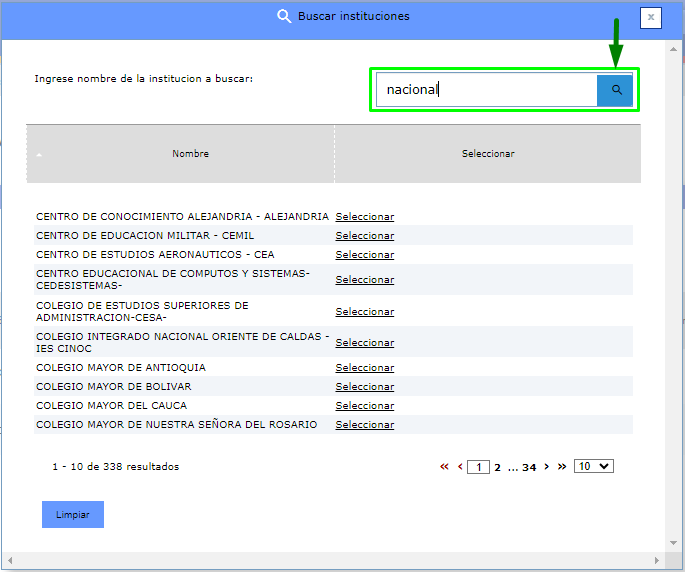
Task: Open page 34 of the results
Action: [x=529, y=467]
